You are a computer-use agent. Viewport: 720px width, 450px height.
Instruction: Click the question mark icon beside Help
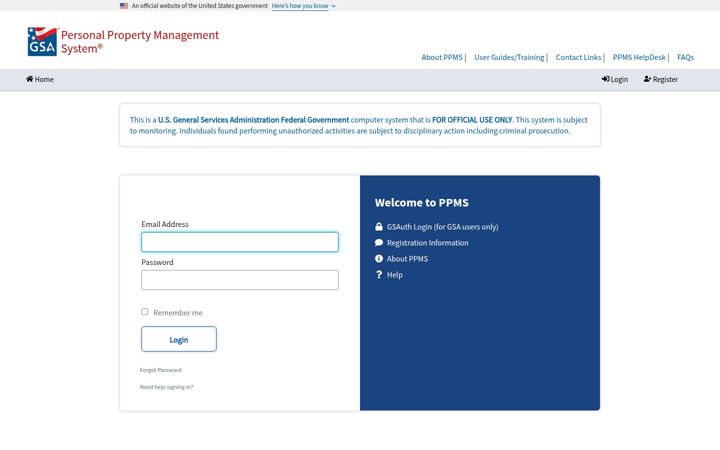click(x=379, y=275)
